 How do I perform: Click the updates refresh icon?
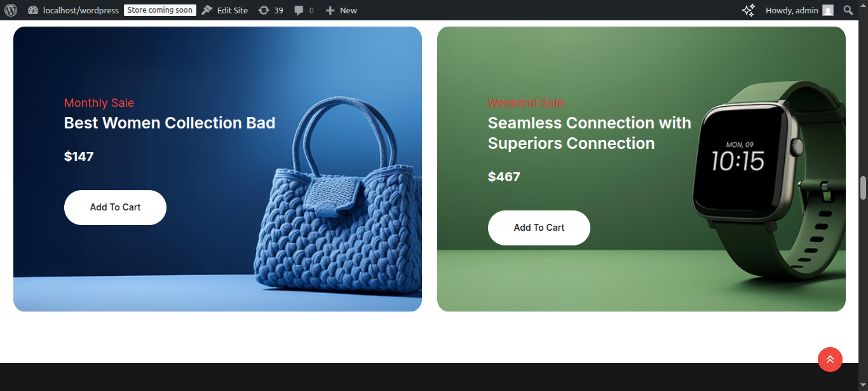coord(264,10)
